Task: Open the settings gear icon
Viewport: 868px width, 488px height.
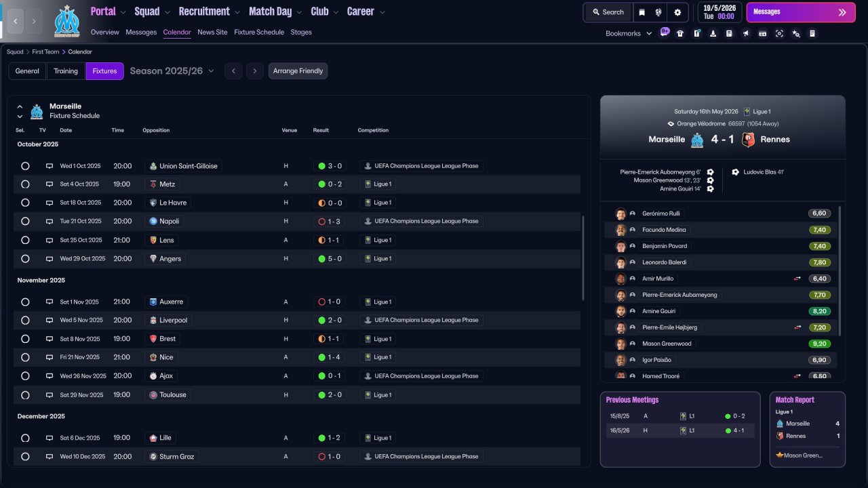Action: point(677,12)
